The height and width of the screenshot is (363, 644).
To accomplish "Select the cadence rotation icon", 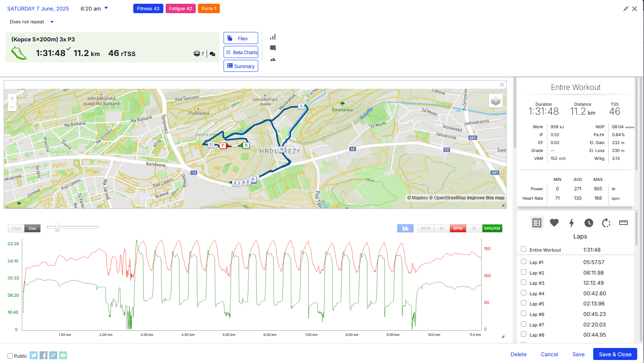I will point(606,223).
